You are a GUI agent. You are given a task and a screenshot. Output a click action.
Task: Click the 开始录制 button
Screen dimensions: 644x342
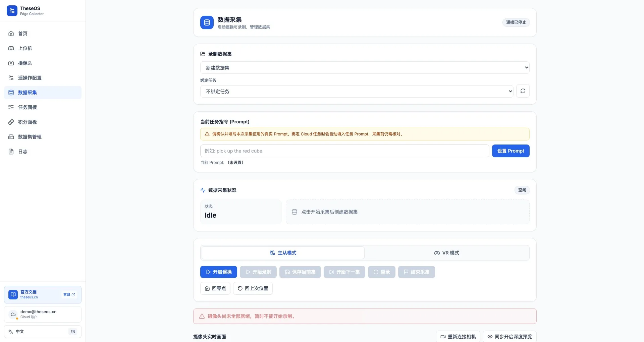point(258,272)
